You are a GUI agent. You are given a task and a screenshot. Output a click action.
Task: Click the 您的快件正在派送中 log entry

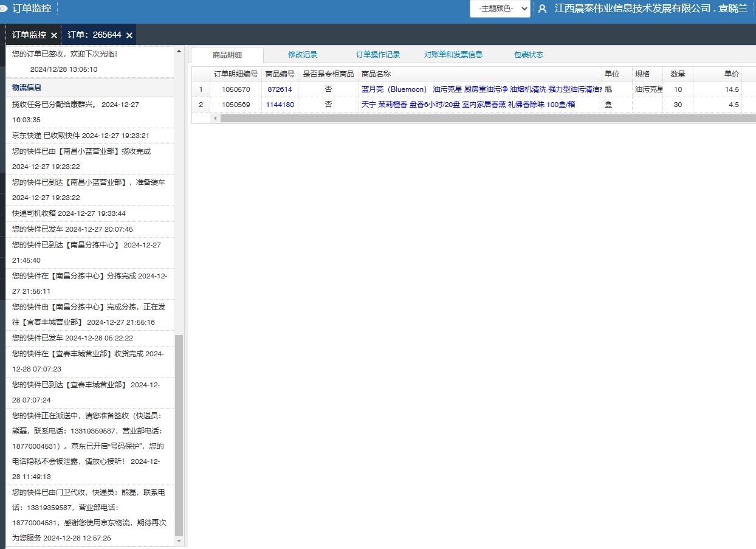90,446
